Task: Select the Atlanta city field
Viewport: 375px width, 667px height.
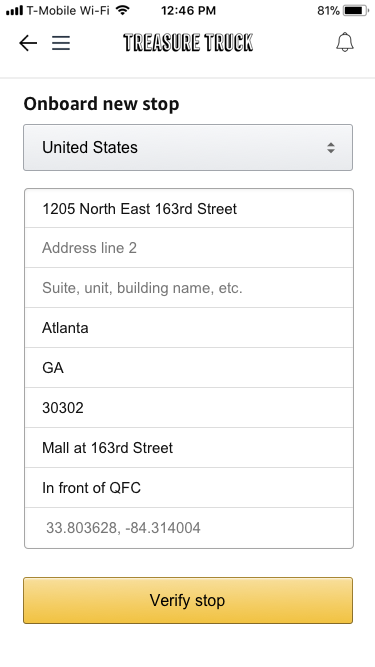Action: point(189,328)
